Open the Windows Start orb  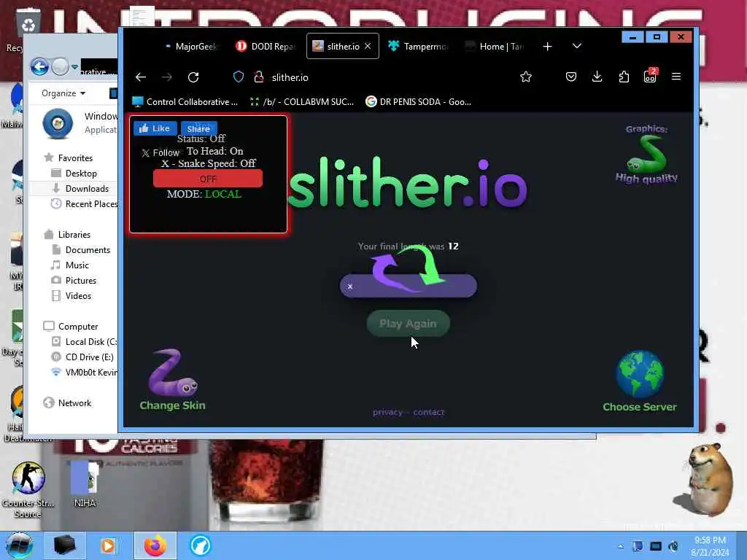point(19,545)
